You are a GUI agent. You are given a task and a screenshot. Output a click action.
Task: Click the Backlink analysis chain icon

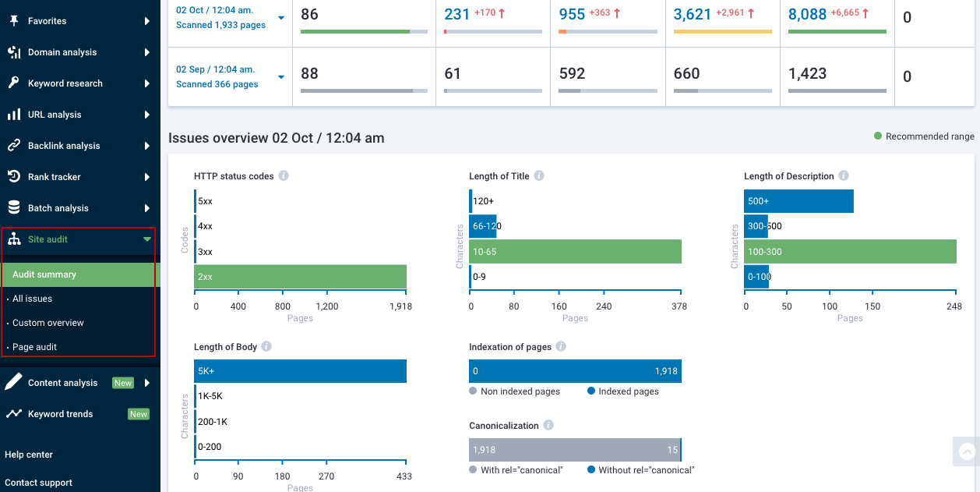[14, 146]
